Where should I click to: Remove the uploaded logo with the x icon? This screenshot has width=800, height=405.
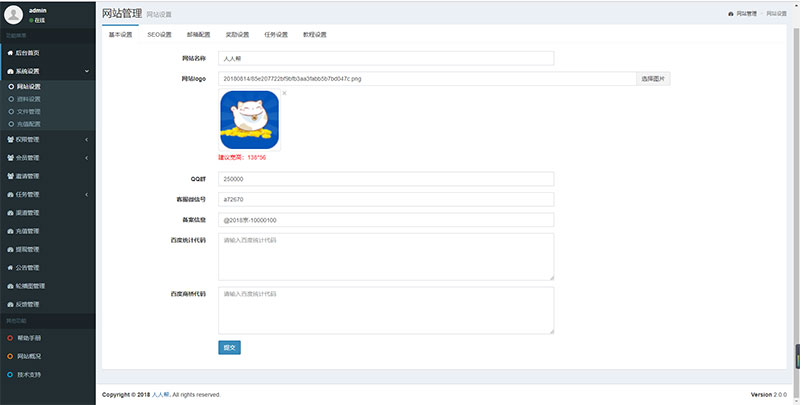tap(284, 93)
